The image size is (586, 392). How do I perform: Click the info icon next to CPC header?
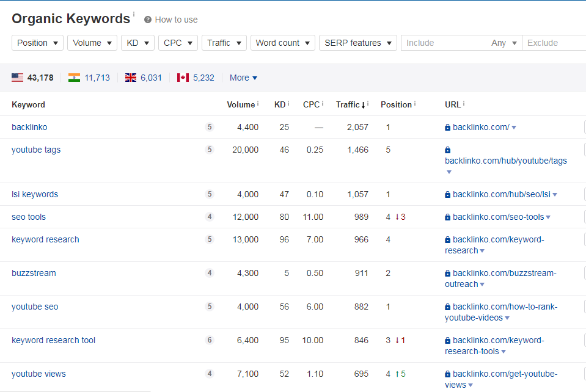point(323,103)
